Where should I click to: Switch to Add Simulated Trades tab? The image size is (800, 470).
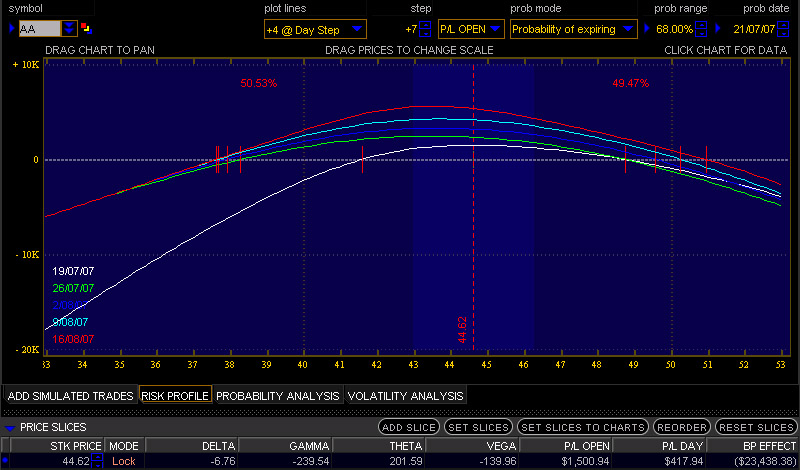click(70, 395)
